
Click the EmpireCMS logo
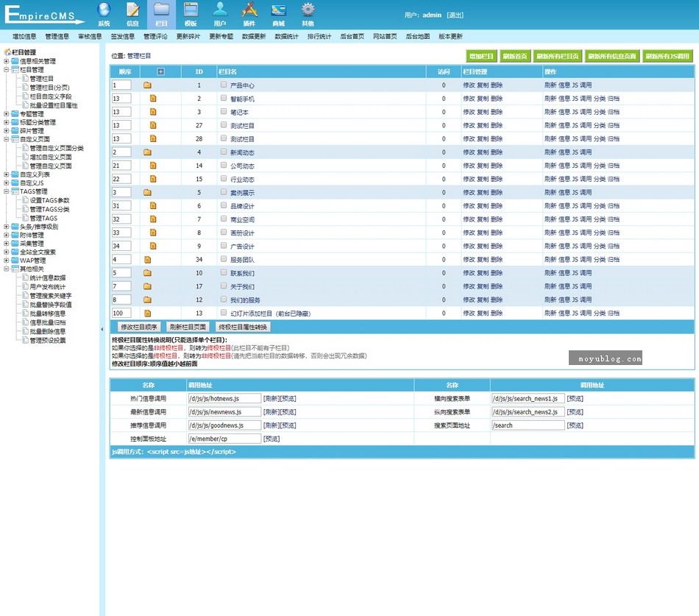[43, 15]
